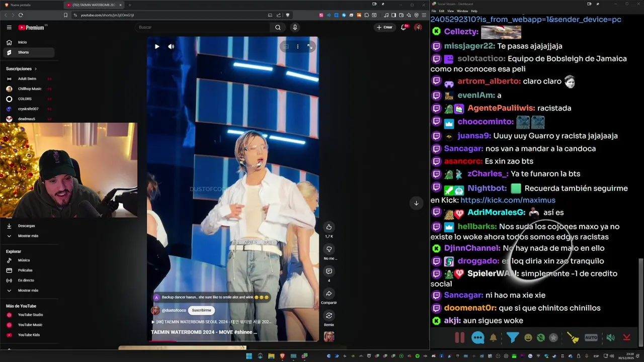Viewport: 644px width, 362px height.
Task: Toggle the green crossed-dollar icon
Action: pos(541,338)
